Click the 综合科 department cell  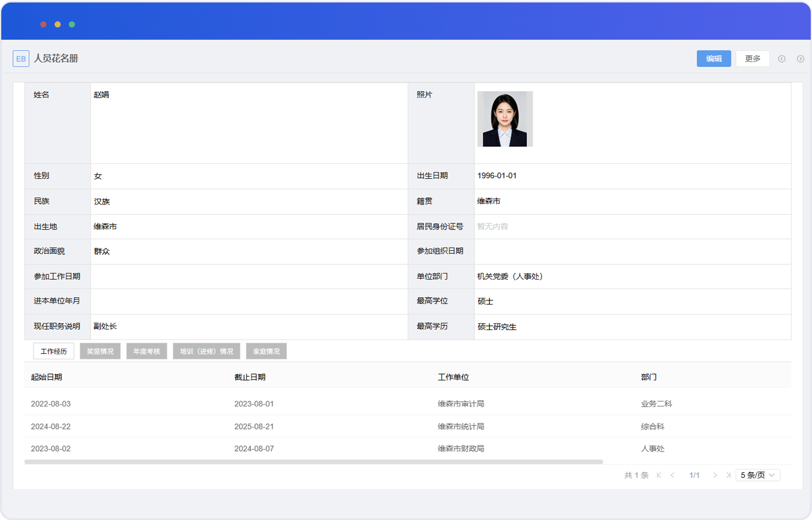[x=653, y=426]
